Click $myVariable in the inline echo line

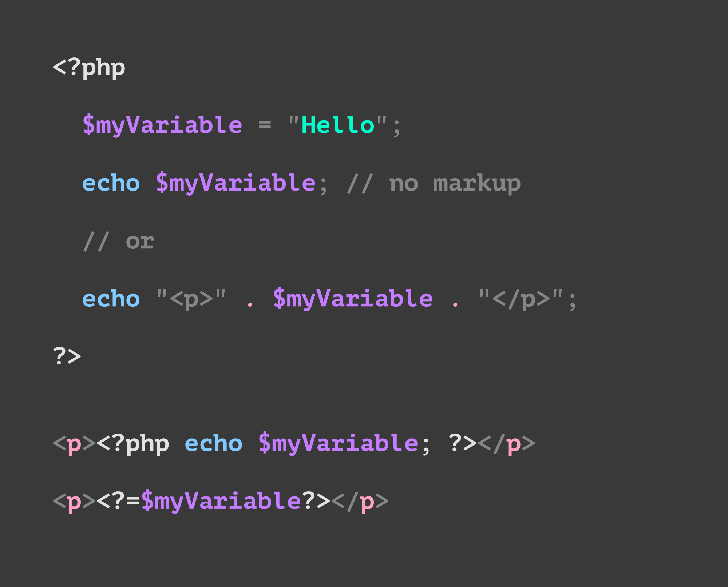point(338,444)
